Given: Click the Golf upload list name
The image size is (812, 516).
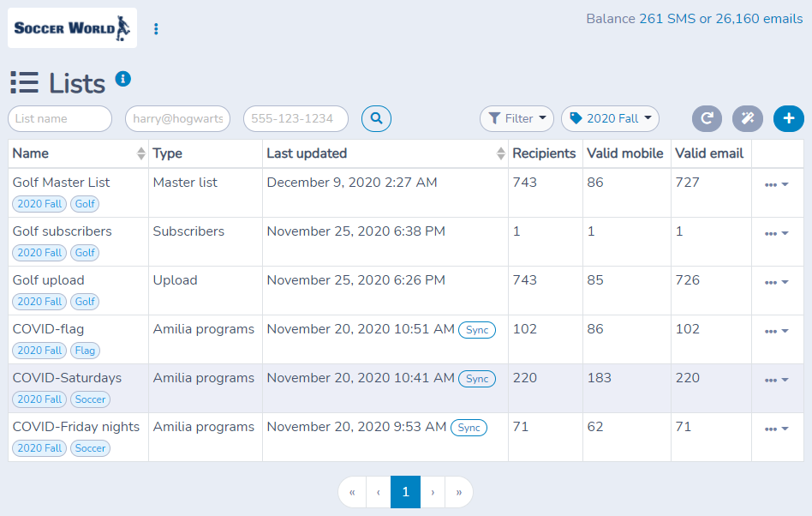Looking at the screenshot, I should (48, 280).
